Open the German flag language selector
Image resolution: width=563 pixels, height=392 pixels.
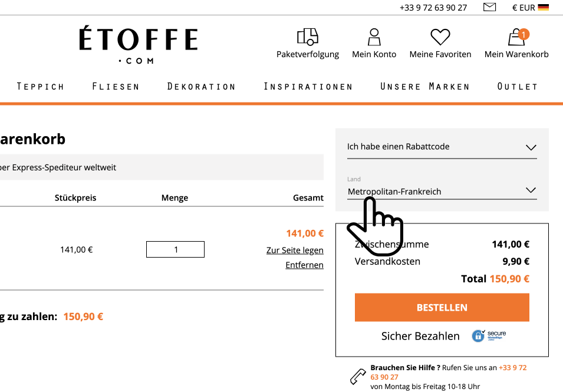tap(543, 8)
